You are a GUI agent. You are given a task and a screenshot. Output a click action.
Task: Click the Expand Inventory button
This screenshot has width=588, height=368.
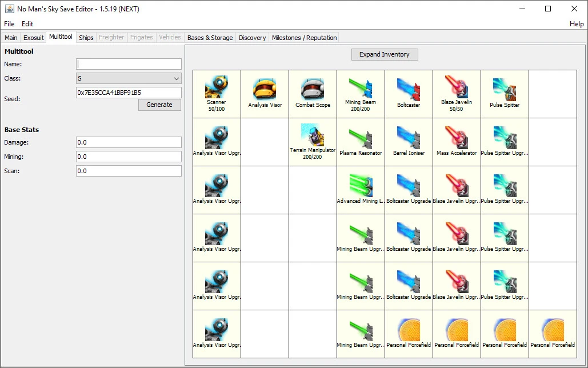point(384,54)
